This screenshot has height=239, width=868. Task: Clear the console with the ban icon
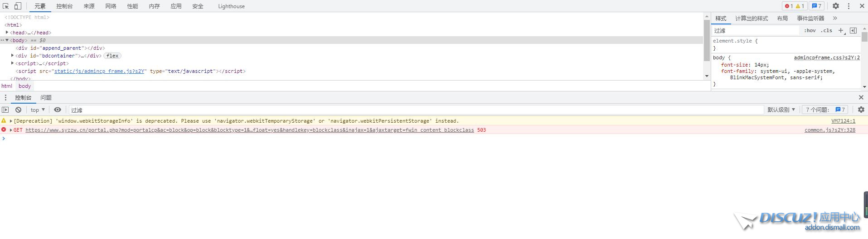pos(18,110)
